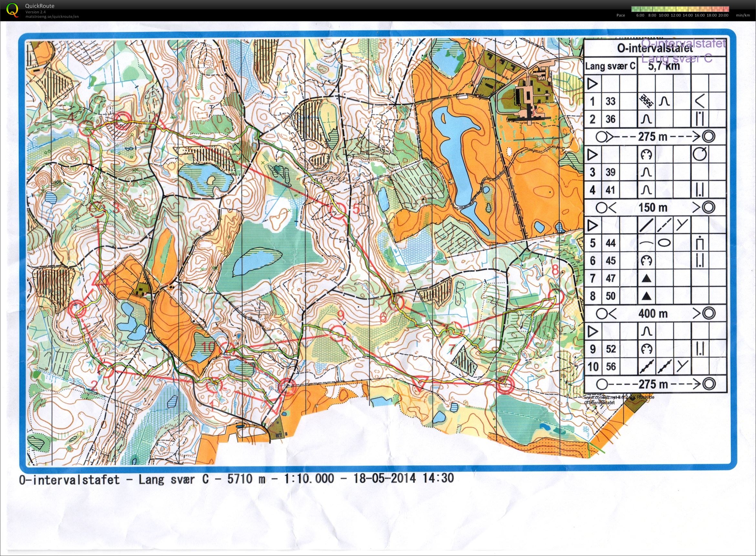
Task: Click the circled symbol right of second start triangle
Action: tap(700, 154)
